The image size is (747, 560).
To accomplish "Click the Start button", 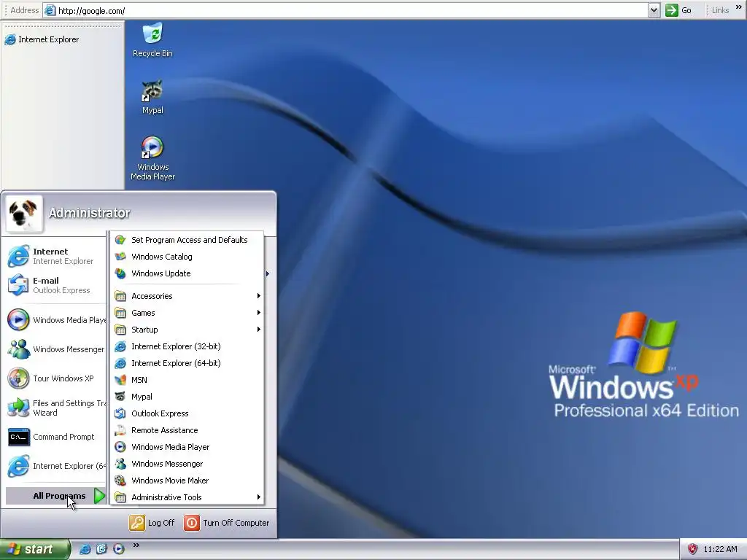I will click(35, 549).
